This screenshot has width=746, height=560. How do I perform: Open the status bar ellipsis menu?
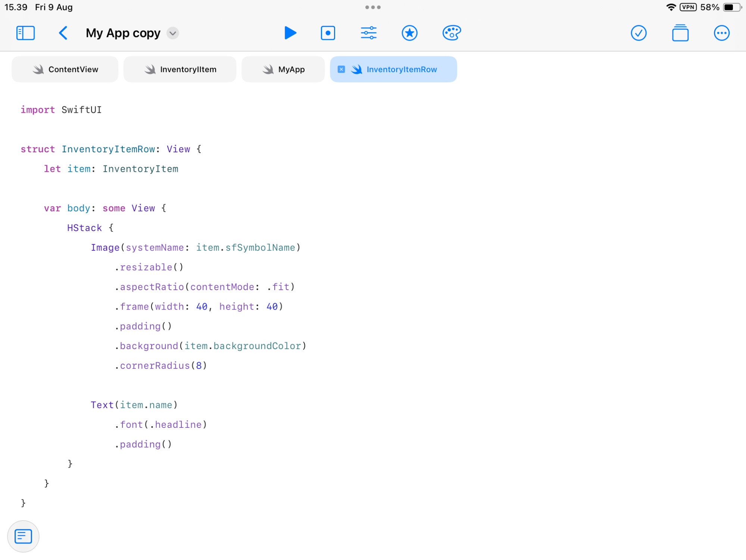pos(373,7)
